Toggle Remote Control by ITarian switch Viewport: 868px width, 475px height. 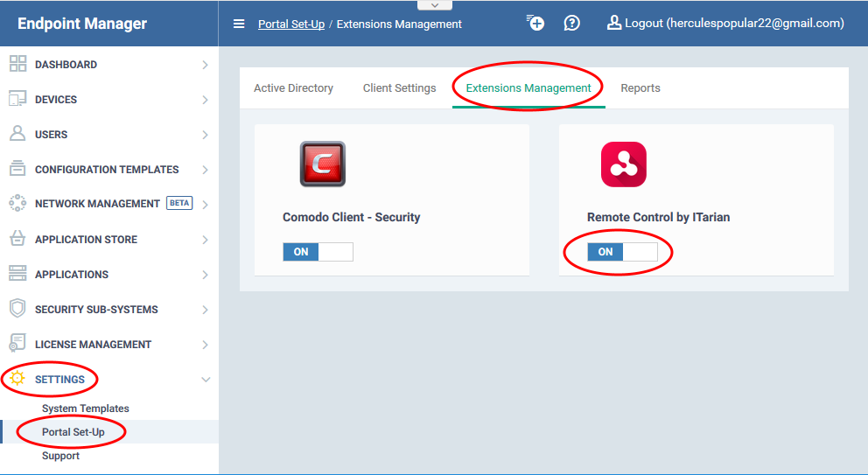[x=622, y=252]
